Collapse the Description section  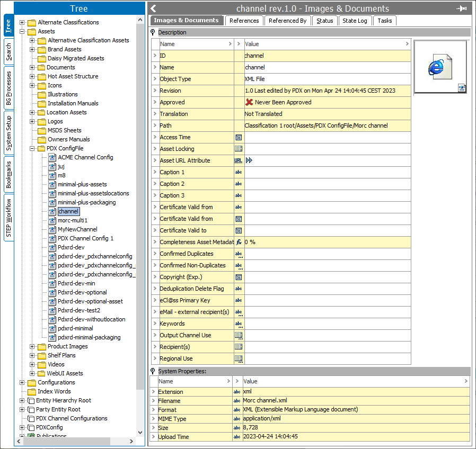tap(153, 32)
